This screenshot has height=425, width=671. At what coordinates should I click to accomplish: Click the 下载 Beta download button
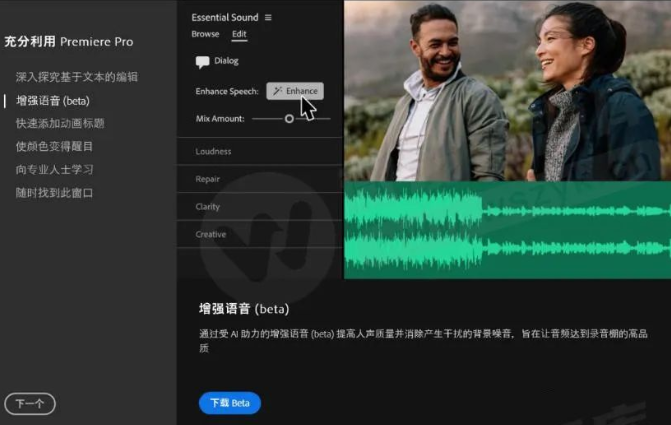coord(230,403)
